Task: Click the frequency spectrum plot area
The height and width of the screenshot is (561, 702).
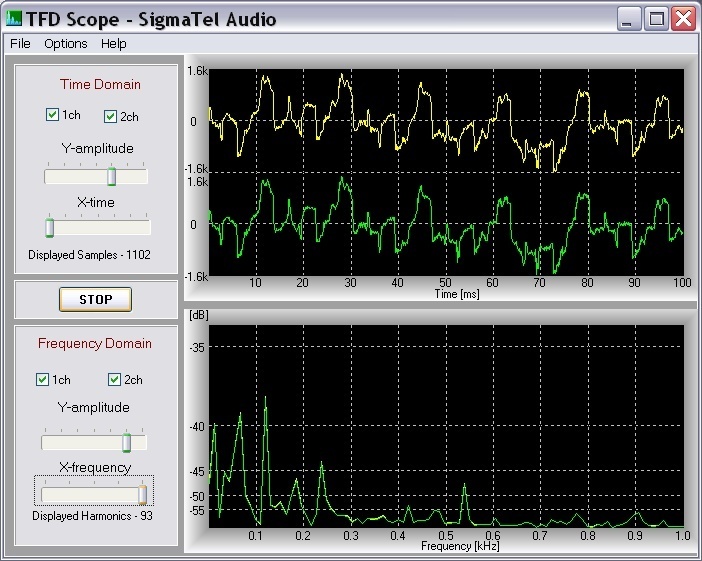Action: 446,426
